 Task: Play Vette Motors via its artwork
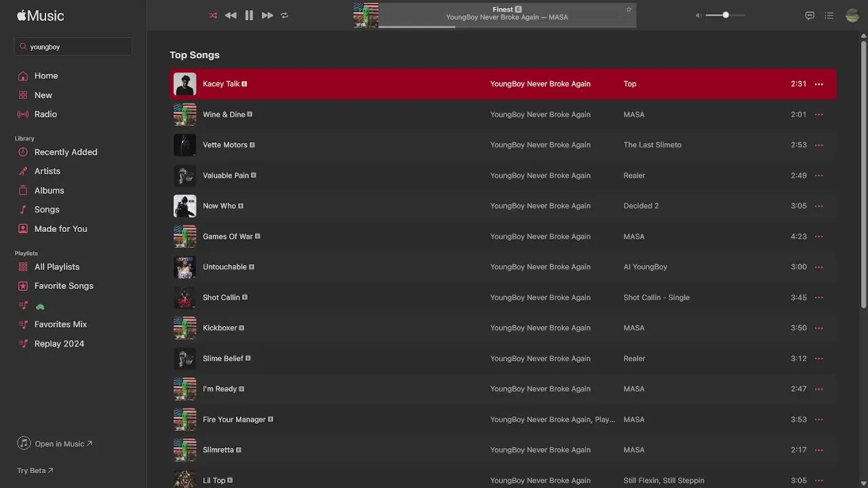[184, 145]
